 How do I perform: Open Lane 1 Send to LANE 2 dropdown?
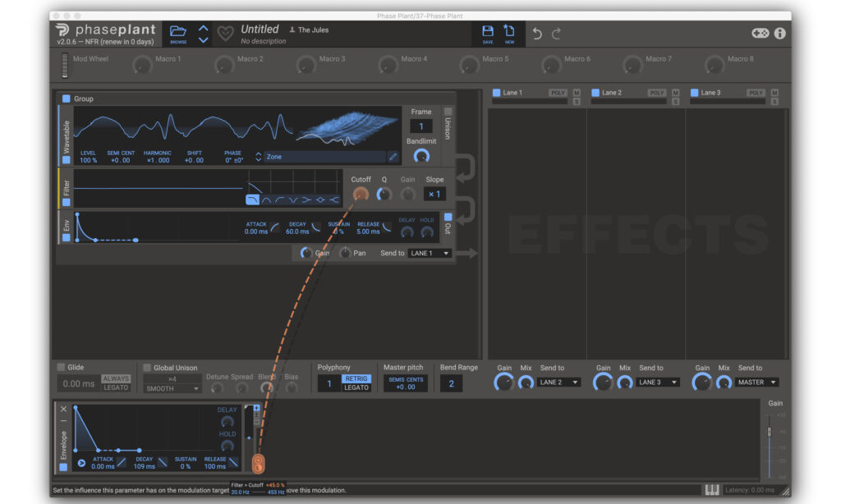[558, 383]
